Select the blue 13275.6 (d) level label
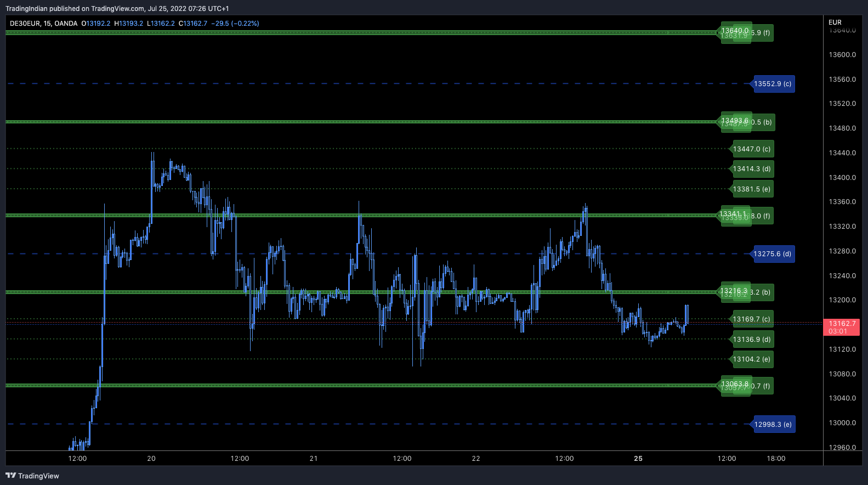The width and height of the screenshot is (868, 485). (772, 254)
